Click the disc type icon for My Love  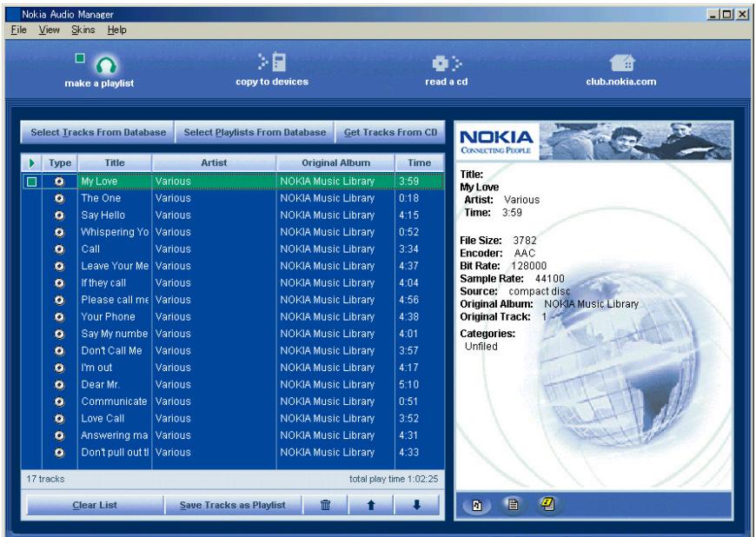coord(59,182)
